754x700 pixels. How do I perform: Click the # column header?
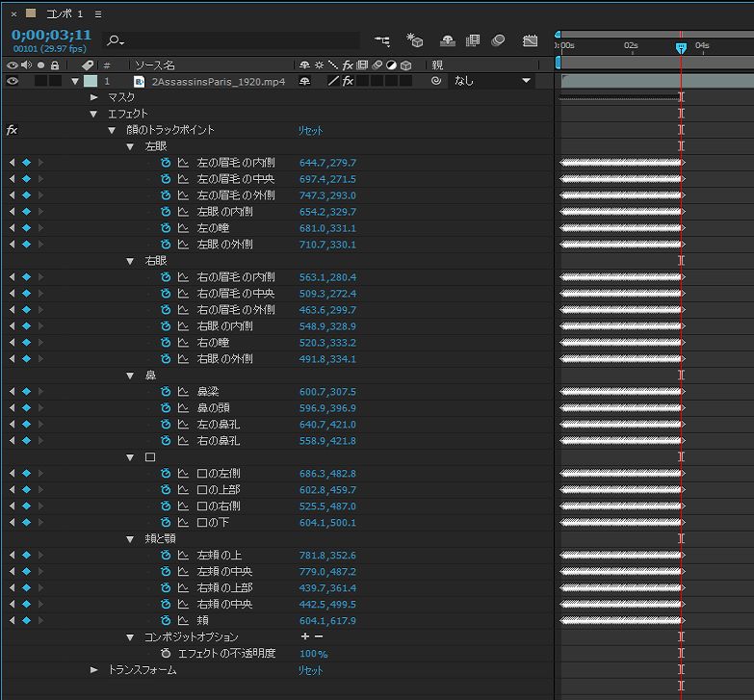(x=107, y=65)
